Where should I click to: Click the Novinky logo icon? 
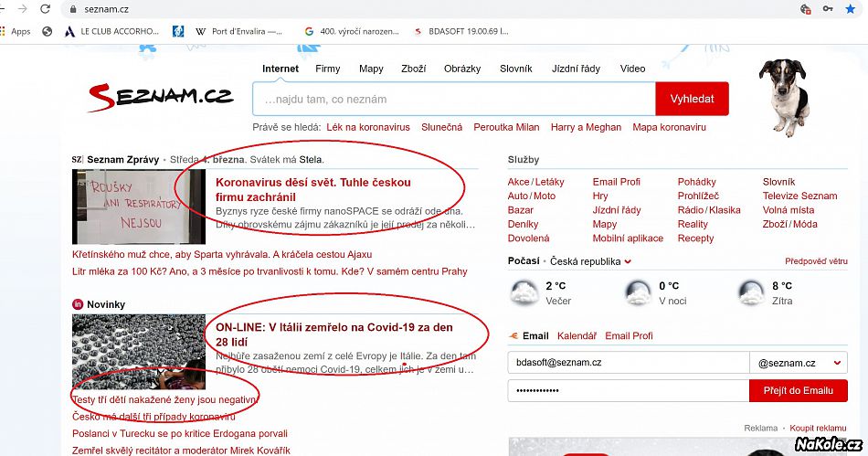click(78, 304)
